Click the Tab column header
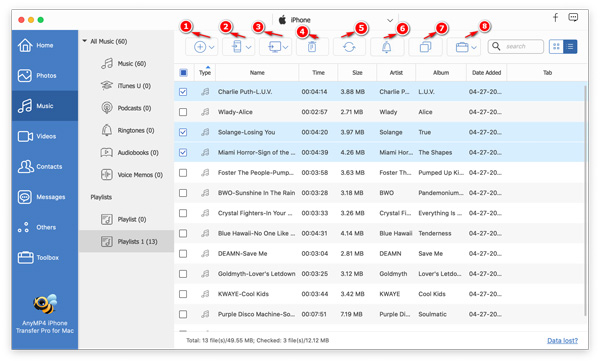600x363 pixels. (x=547, y=72)
